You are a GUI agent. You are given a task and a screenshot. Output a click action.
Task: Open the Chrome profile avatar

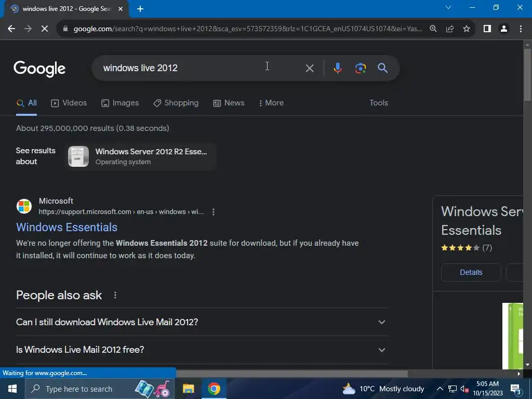(504, 29)
